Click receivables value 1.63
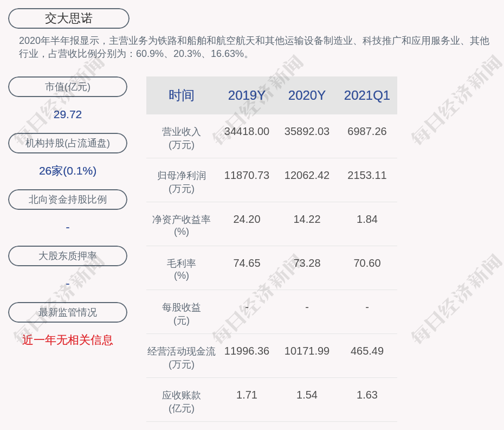Image resolution: width=504 pixels, height=430 pixels. [x=367, y=395]
